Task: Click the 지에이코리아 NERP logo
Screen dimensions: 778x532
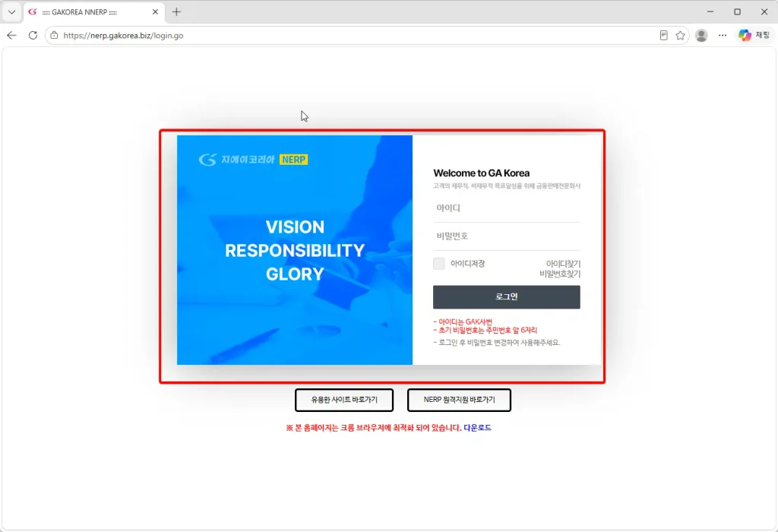Action: [253, 160]
